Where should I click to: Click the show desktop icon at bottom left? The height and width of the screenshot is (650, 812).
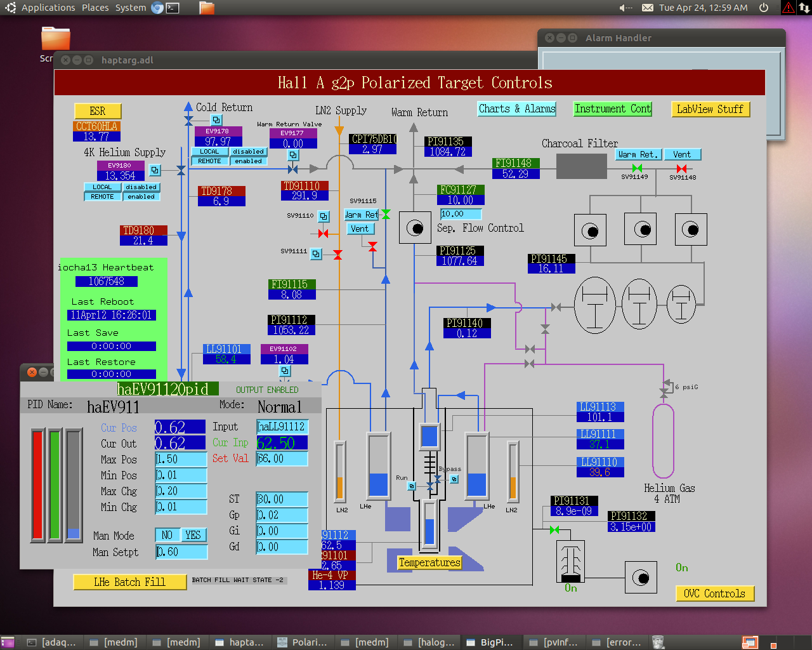coord(8,642)
